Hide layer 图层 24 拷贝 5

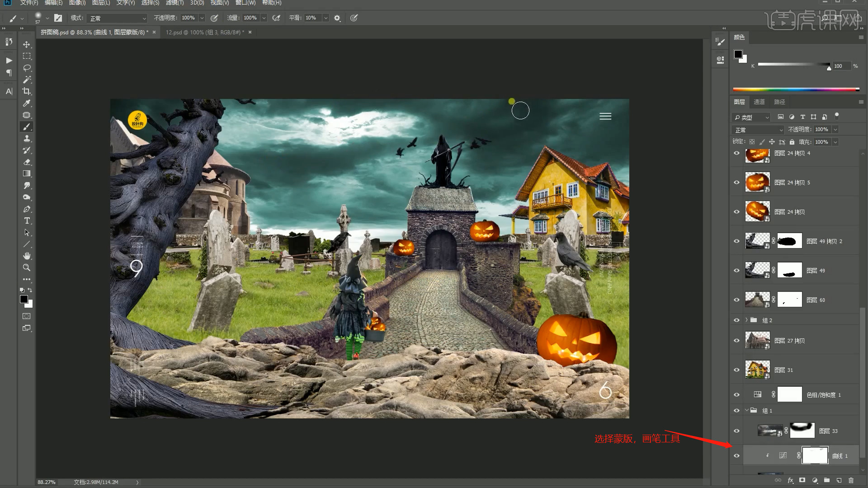736,183
